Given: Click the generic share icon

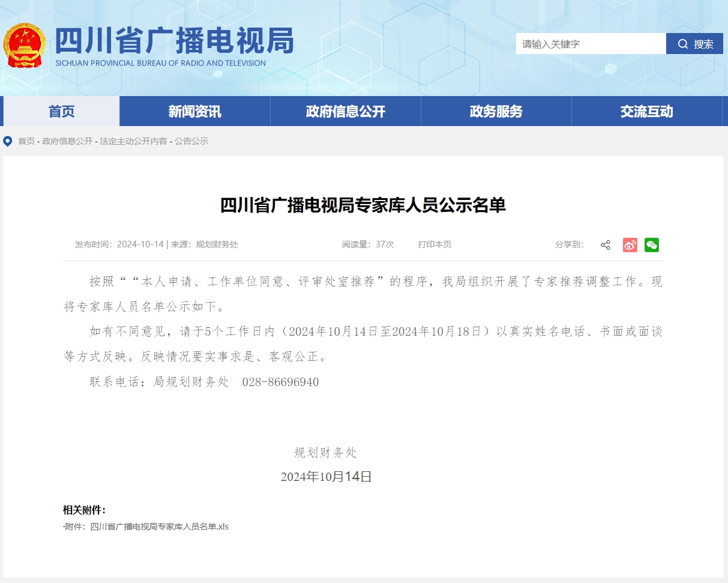Looking at the screenshot, I should coord(606,245).
